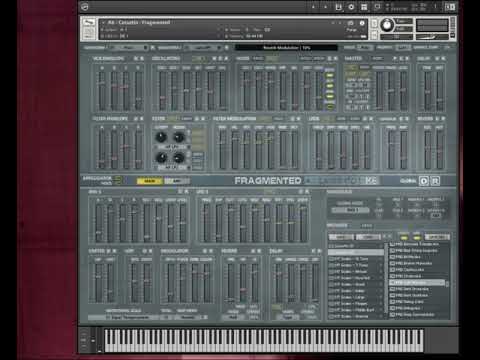The image size is (480, 360).
Task: Toggle left green light above preset list
Action: [x=404, y=238]
